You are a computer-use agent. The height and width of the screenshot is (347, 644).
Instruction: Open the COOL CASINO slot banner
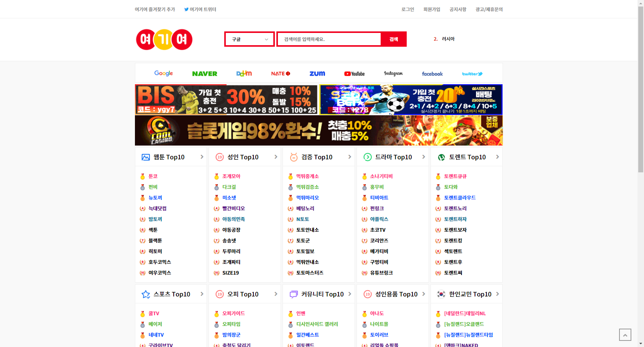(319, 130)
